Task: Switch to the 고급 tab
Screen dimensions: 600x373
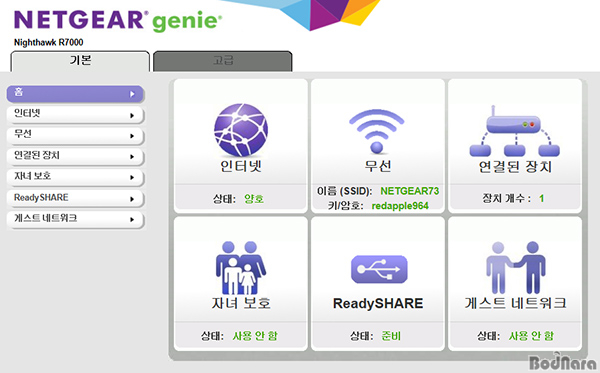Action: click(223, 61)
